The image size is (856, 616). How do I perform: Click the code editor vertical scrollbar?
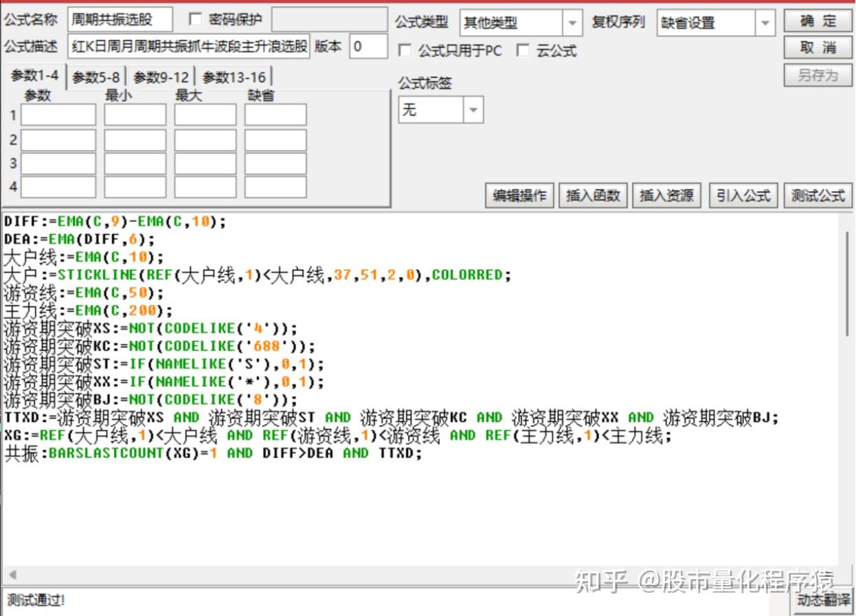tap(848, 284)
